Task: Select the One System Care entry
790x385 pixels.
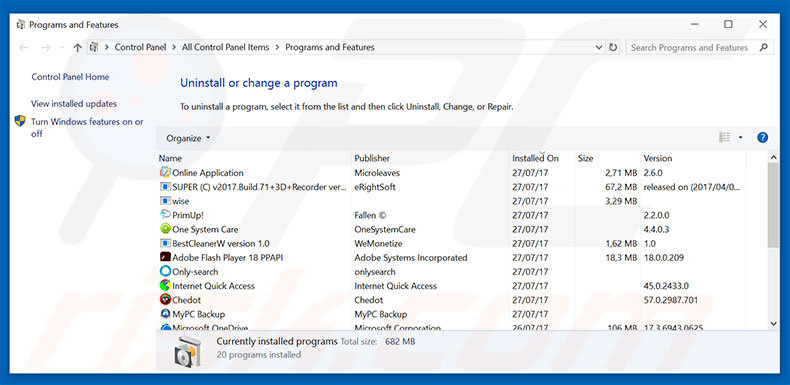Action: pos(205,229)
